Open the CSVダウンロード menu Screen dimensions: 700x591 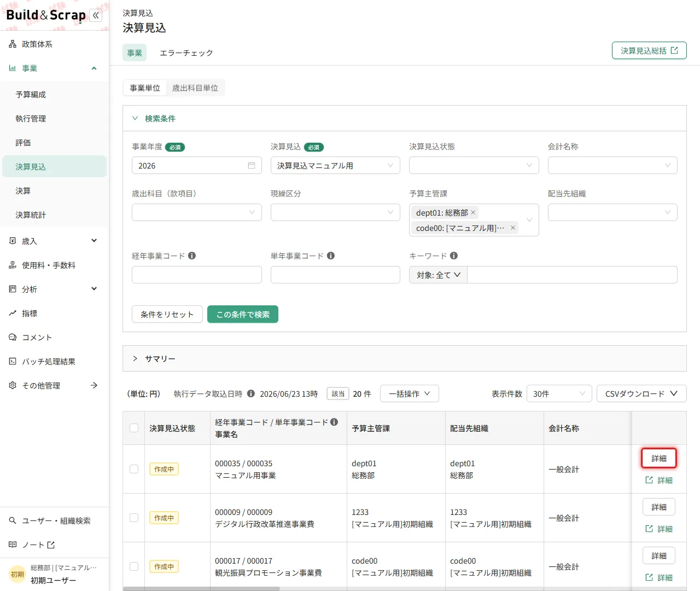pyautogui.click(x=641, y=393)
